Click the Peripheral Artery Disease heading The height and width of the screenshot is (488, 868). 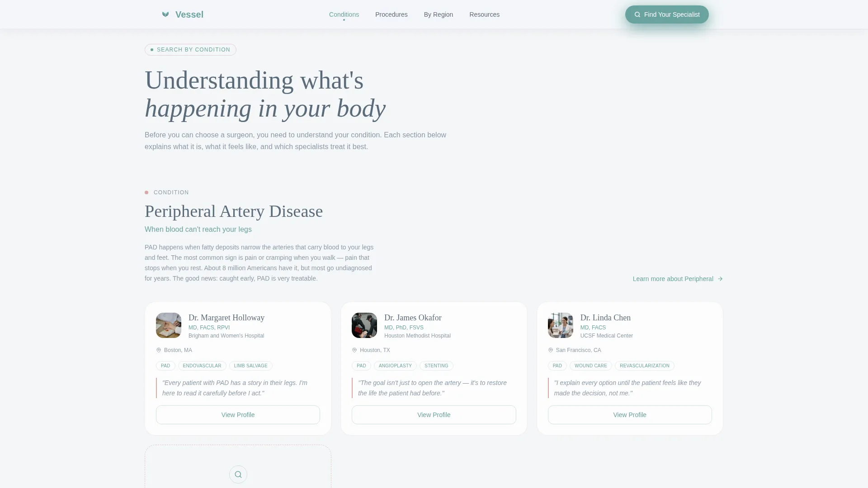(x=234, y=211)
